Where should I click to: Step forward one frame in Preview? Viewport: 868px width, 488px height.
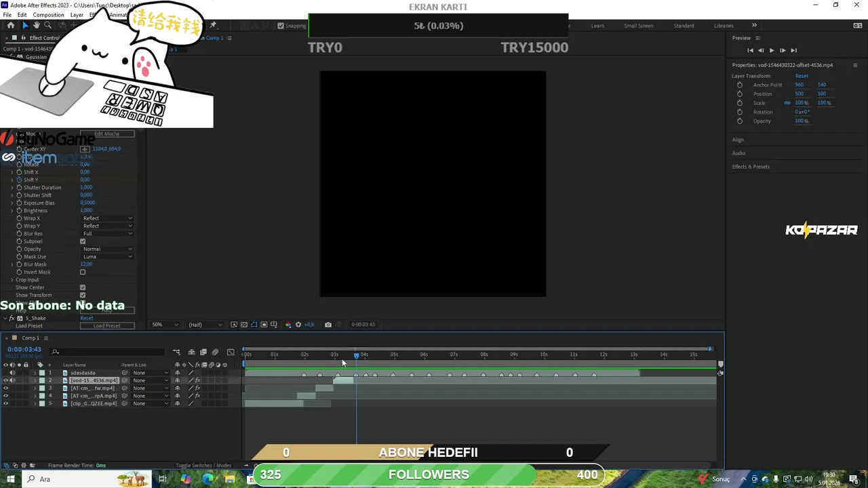[783, 50]
